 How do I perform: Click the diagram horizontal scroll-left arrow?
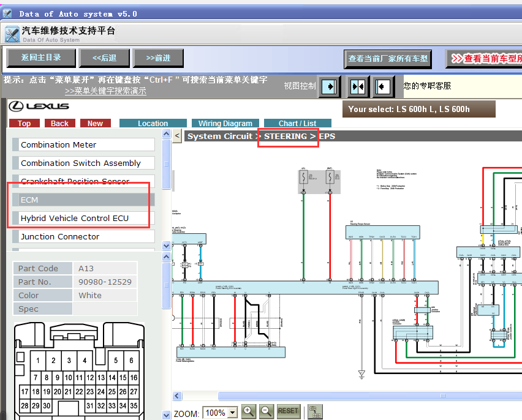click(177, 396)
